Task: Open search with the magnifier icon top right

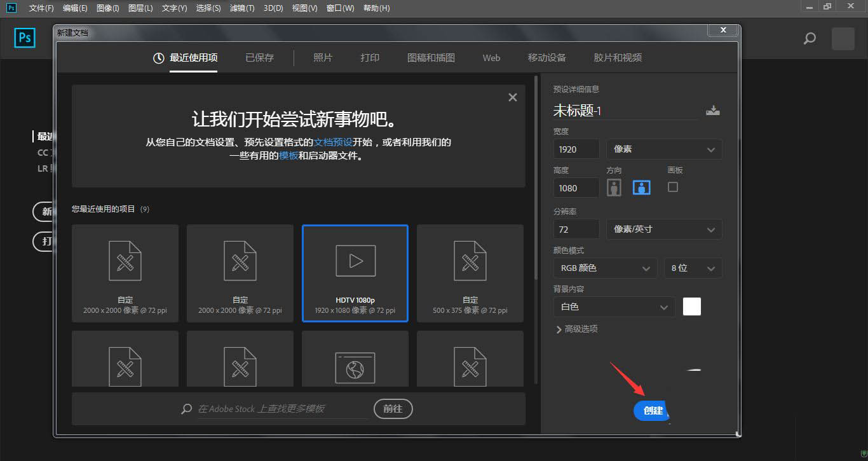Action: 810,38
